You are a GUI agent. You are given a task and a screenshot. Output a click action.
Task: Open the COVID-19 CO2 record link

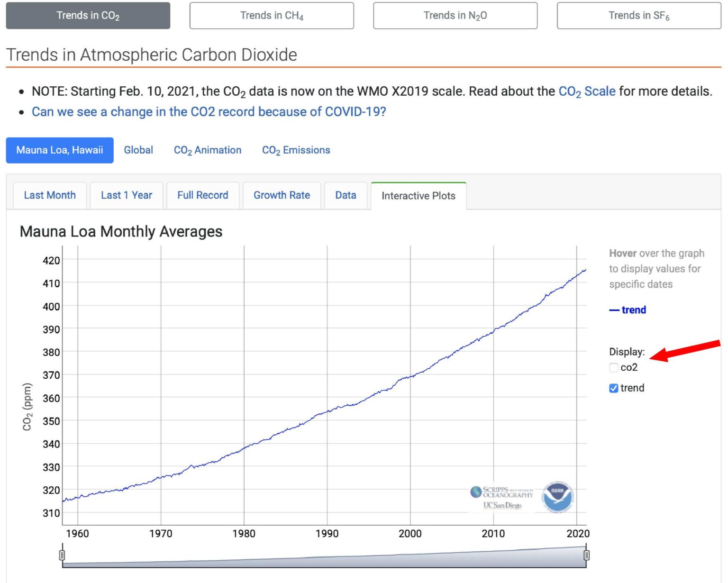[x=209, y=112]
